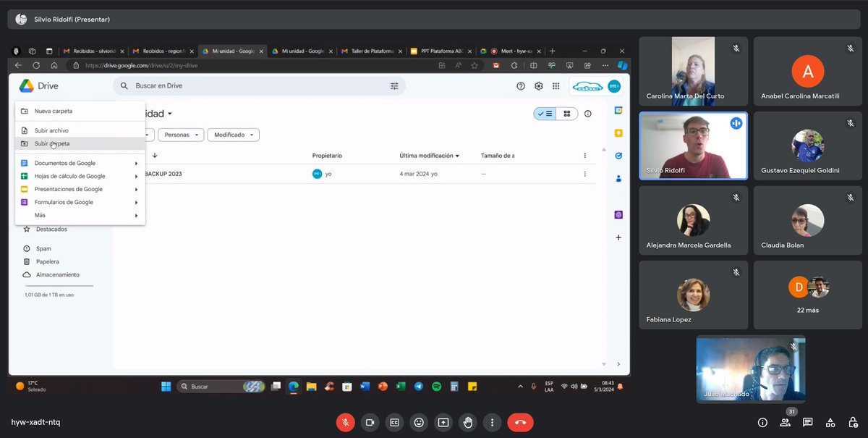Open the Personas filter dropdown
Screen dimensions: 868x438
[x=181, y=135]
